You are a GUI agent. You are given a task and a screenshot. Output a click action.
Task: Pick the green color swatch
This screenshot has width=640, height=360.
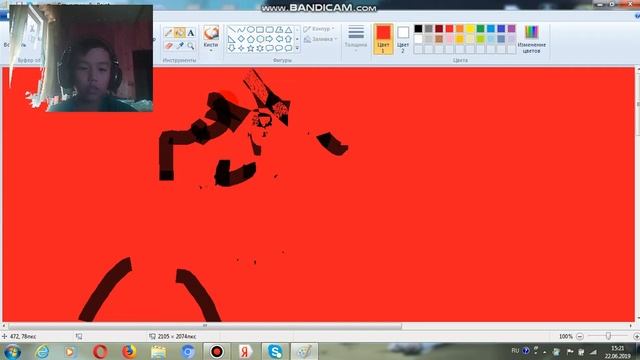click(x=480, y=29)
